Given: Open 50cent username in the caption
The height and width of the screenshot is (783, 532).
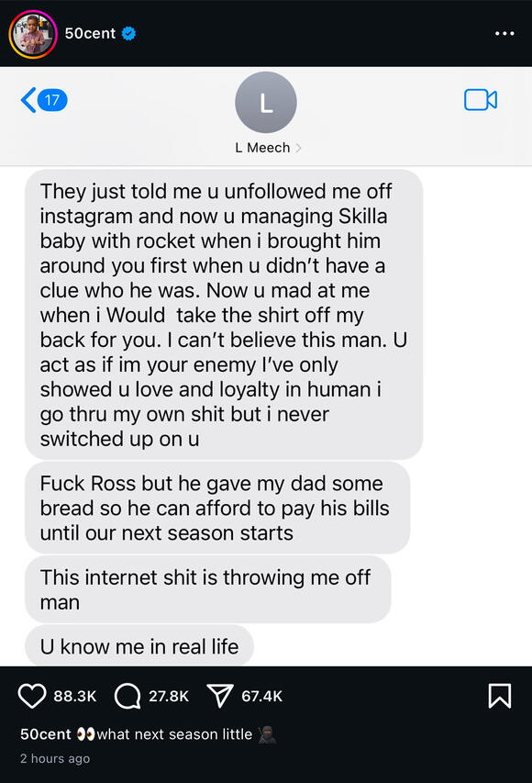Looking at the screenshot, I should (x=46, y=734).
